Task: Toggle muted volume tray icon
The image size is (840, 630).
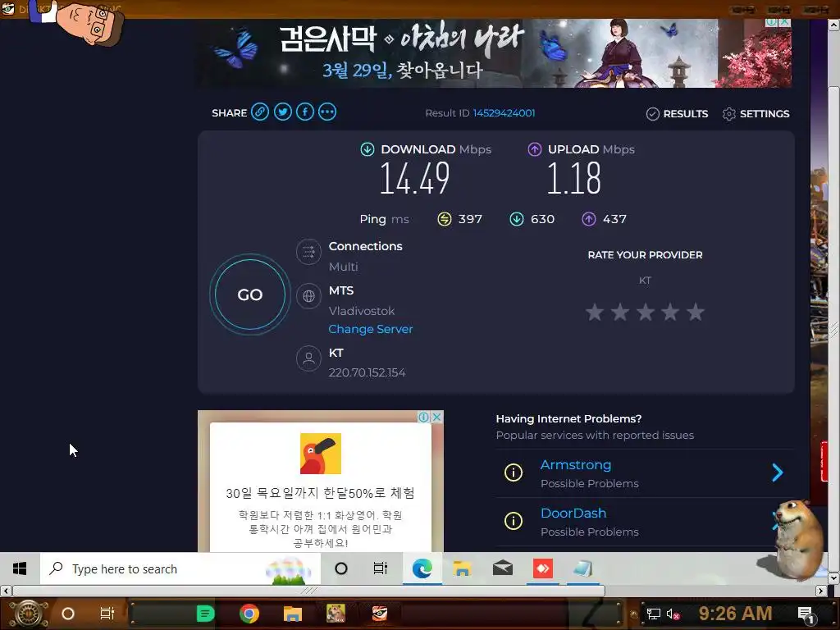Action: point(673,614)
